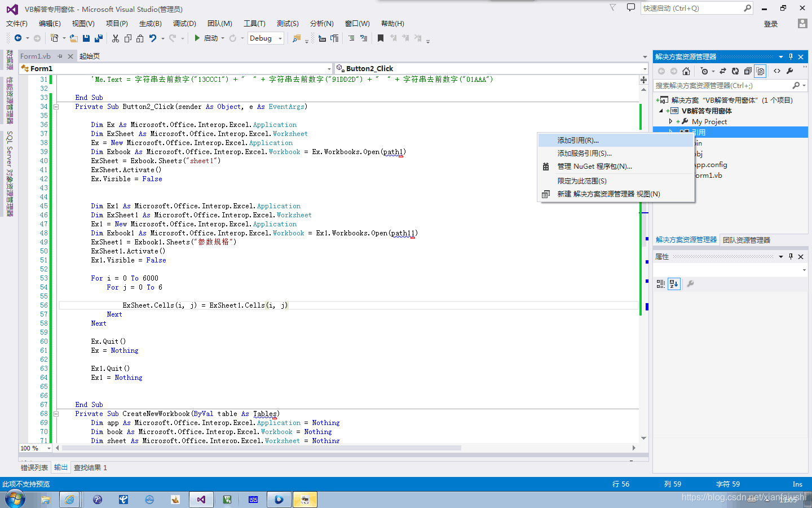Switch to the 查找结果 1 tab
The height and width of the screenshot is (508, 812).
90,467
